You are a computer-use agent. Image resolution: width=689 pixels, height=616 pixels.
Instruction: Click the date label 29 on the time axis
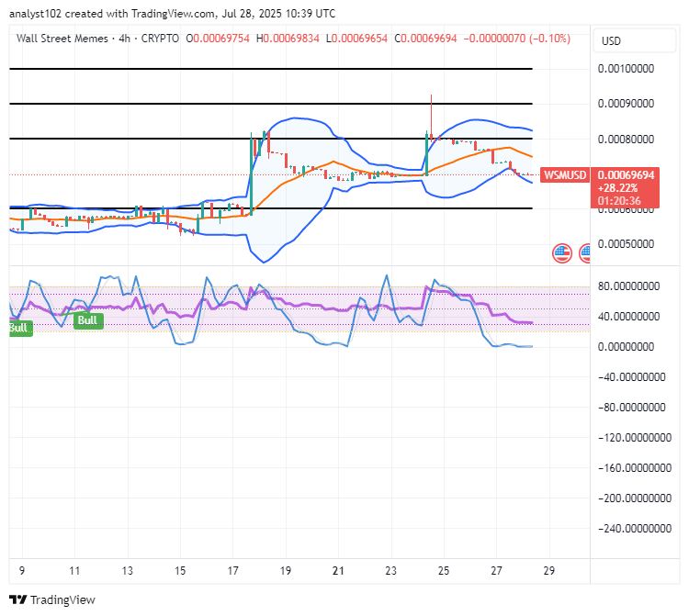tap(549, 571)
